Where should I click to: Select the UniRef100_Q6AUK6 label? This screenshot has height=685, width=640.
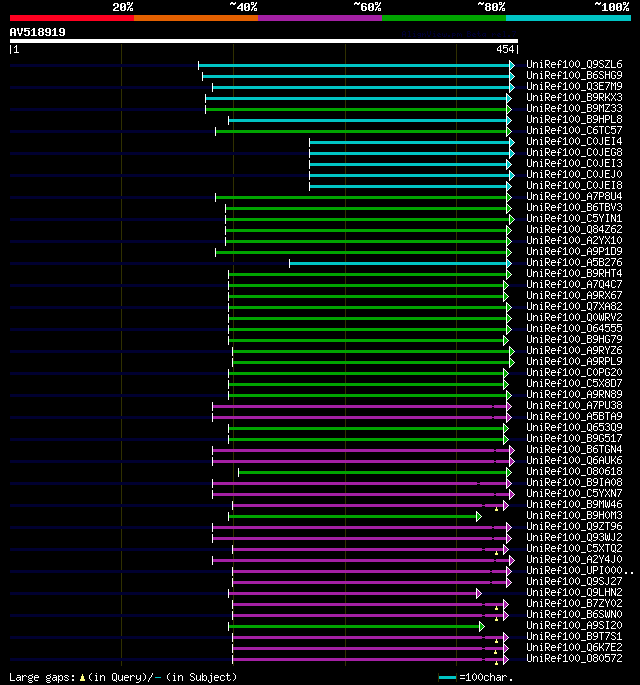pyautogui.click(x=574, y=461)
